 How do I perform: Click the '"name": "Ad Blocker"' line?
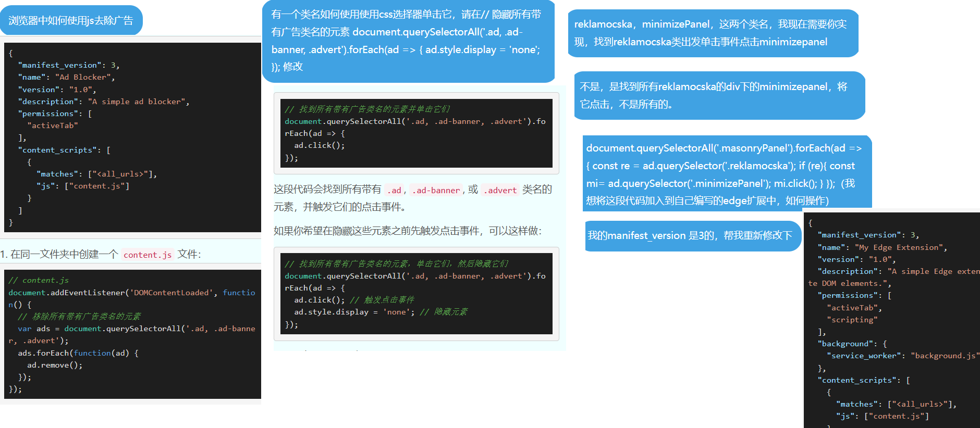pyautogui.click(x=67, y=77)
